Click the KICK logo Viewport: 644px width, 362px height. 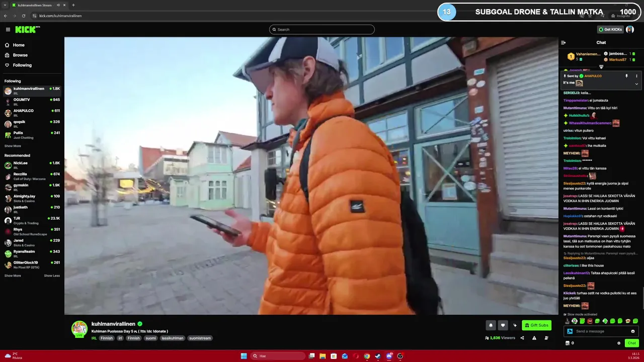pyautogui.click(x=27, y=29)
